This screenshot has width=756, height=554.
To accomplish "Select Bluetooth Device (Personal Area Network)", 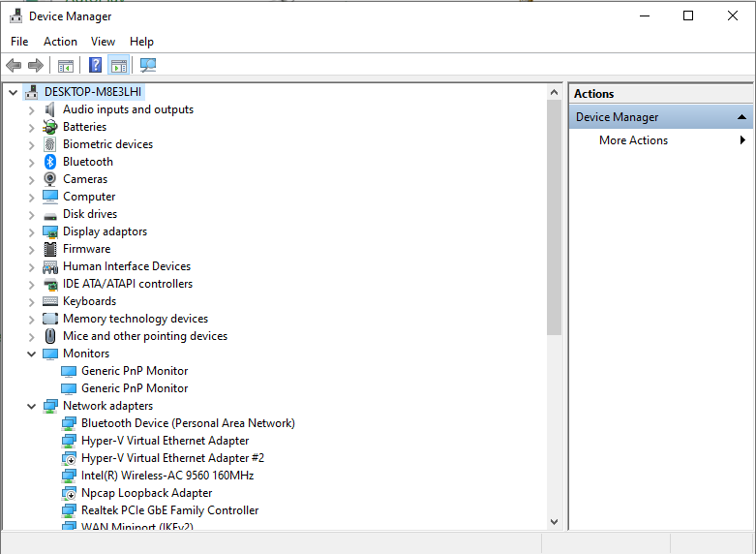I will coord(188,423).
